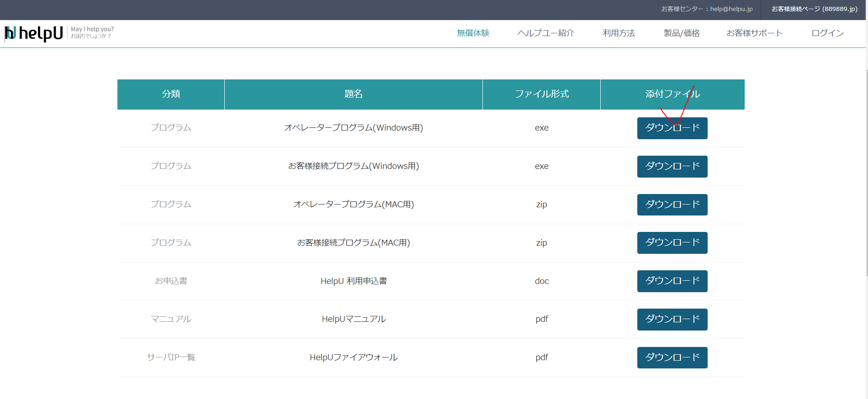The width and height of the screenshot is (868, 399).
Task: Click the マニュアル category cell
Action: coord(171,319)
